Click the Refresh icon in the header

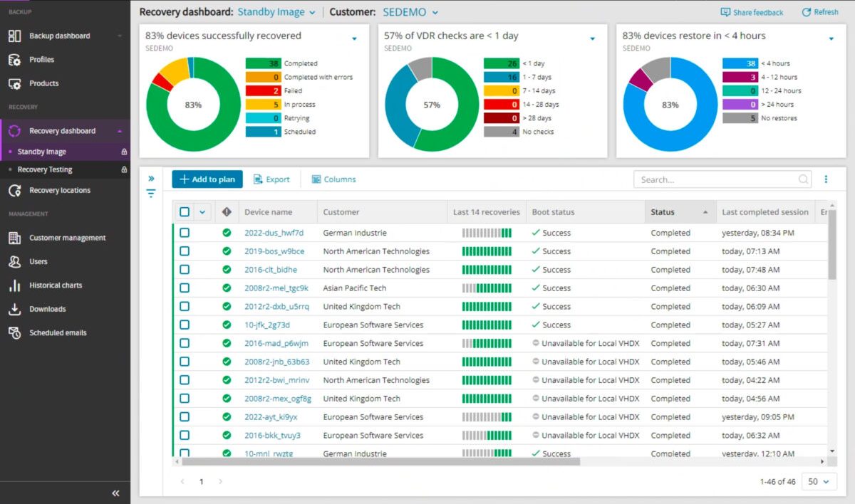tap(806, 12)
